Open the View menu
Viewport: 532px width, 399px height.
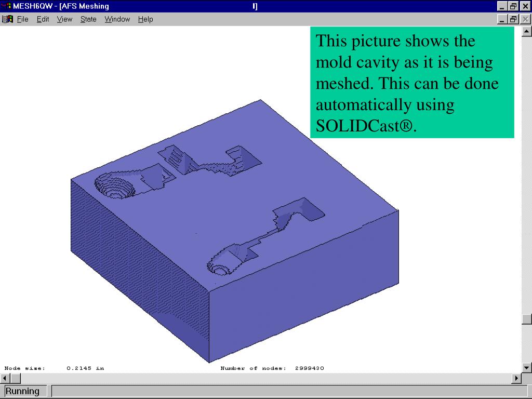64,19
